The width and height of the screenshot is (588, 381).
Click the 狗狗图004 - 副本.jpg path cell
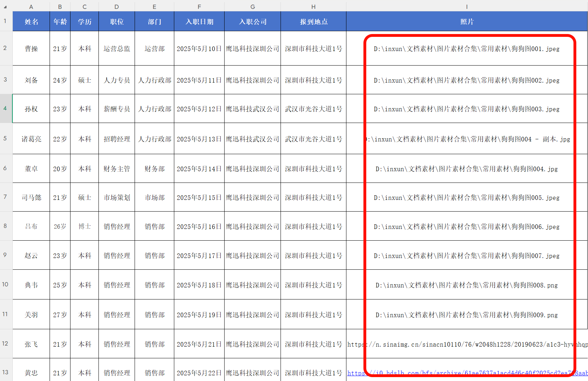[x=468, y=139]
